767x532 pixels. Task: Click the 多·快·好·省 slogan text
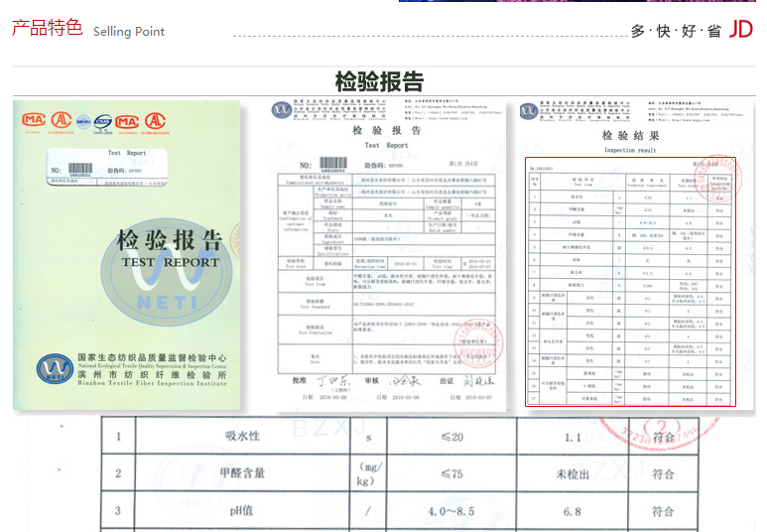(676, 31)
